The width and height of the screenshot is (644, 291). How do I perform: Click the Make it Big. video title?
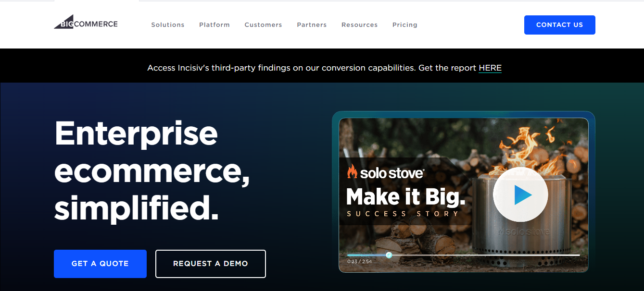(406, 197)
